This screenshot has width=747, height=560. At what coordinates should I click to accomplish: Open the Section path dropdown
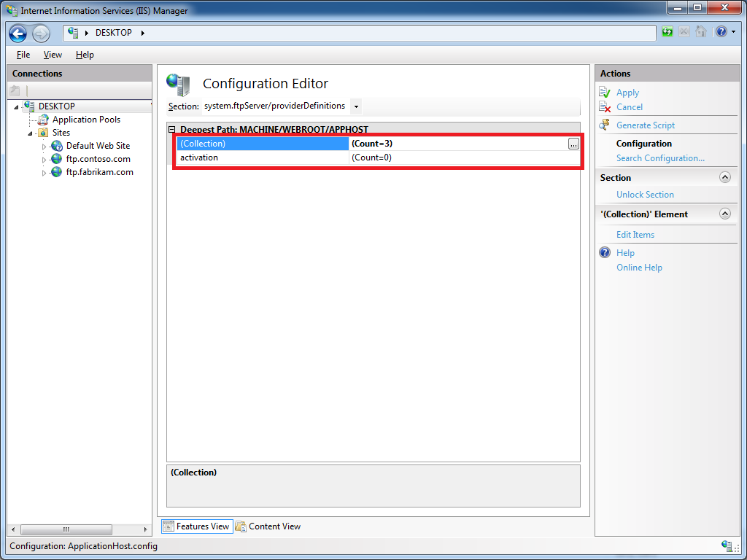[356, 106]
